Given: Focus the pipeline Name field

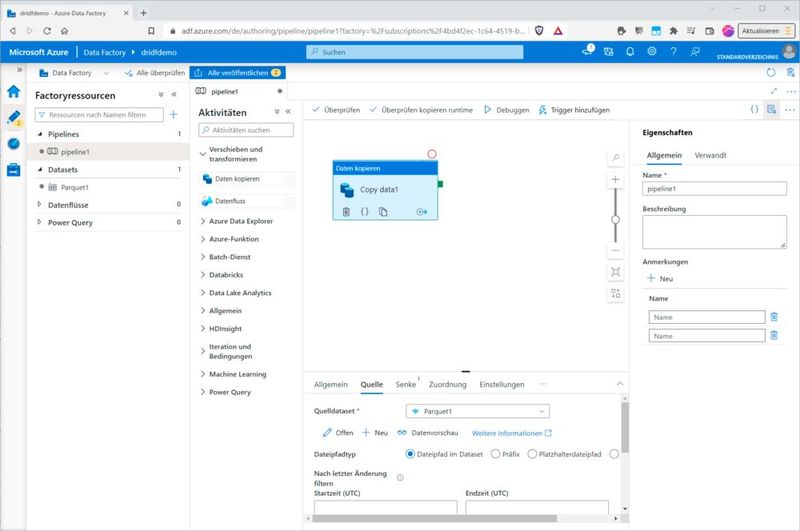Looking at the screenshot, I should pos(714,189).
